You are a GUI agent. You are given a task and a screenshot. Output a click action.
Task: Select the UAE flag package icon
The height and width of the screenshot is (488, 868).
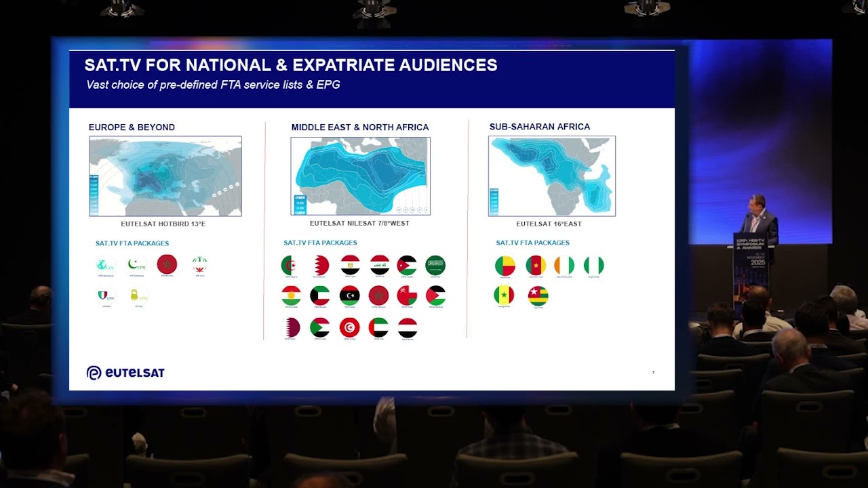(378, 327)
